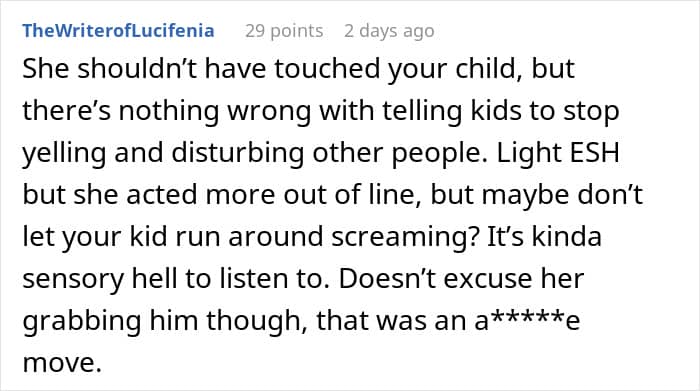Click the word nothing in the second line

[169, 111]
